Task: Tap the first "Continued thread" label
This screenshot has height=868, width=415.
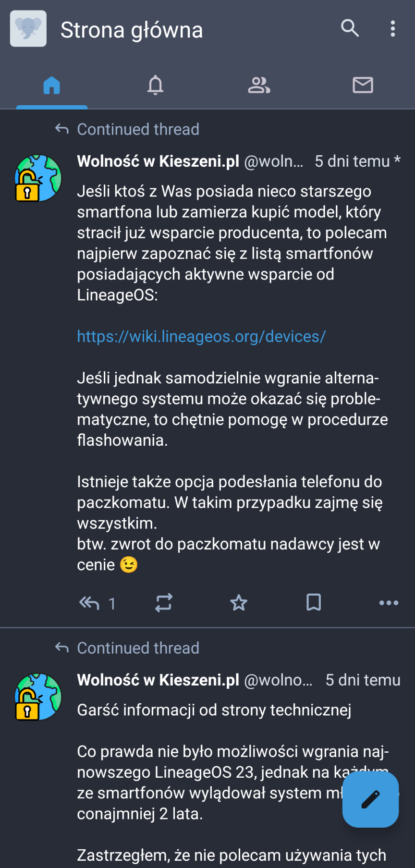Action: 138,129
